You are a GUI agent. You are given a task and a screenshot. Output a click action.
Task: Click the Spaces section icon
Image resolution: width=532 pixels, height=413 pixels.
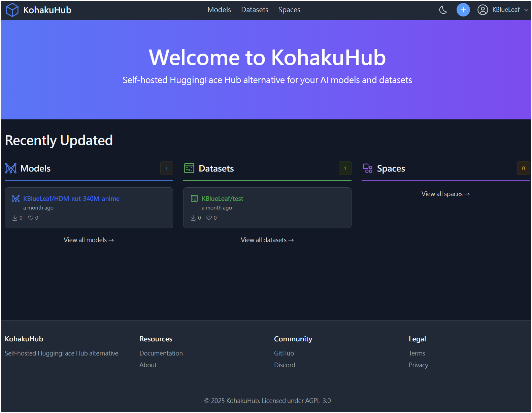(x=368, y=168)
